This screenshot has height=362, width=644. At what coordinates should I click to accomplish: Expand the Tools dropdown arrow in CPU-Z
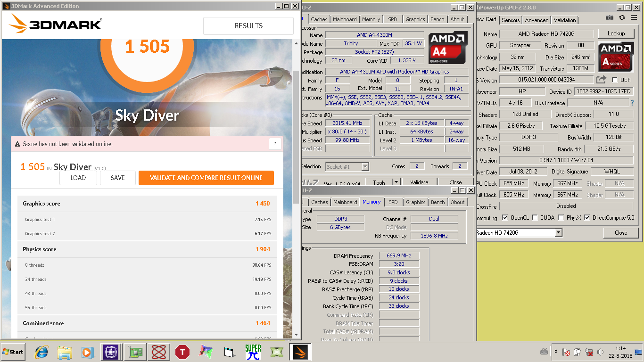click(396, 182)
